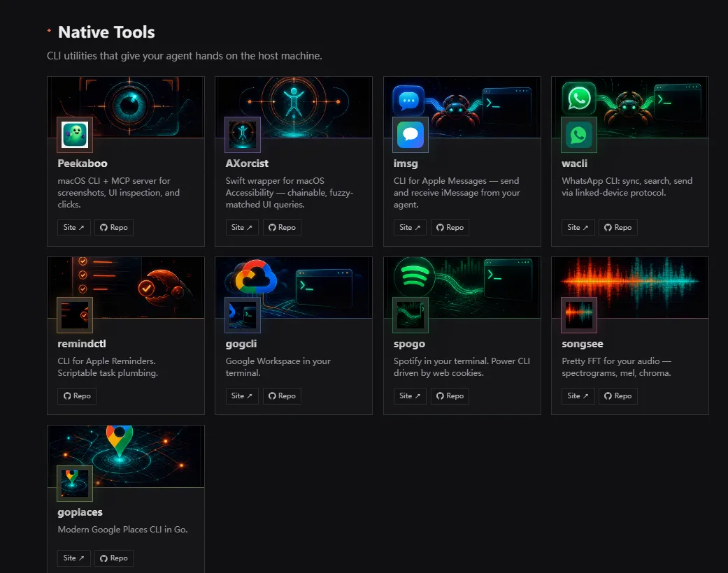Click the songsee card title
The image size is (728, 573).
pyautogui.click(x=583, y=344)
